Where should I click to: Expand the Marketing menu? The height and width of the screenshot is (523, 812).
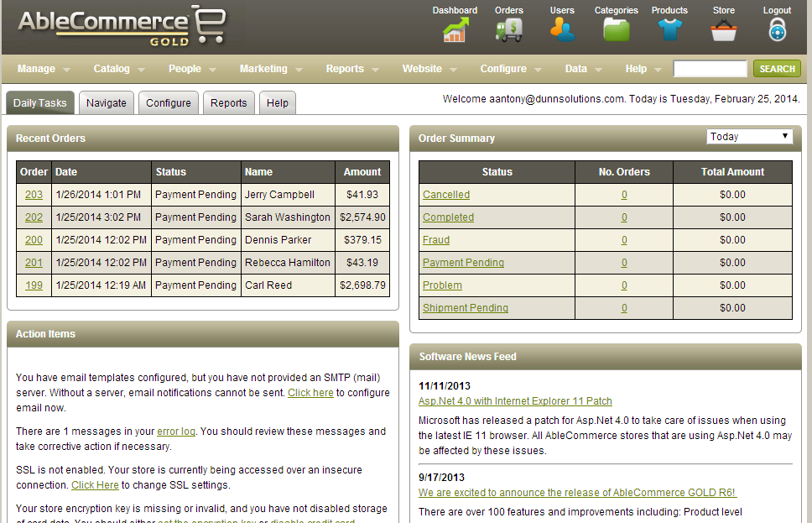[x=271, y=69]
